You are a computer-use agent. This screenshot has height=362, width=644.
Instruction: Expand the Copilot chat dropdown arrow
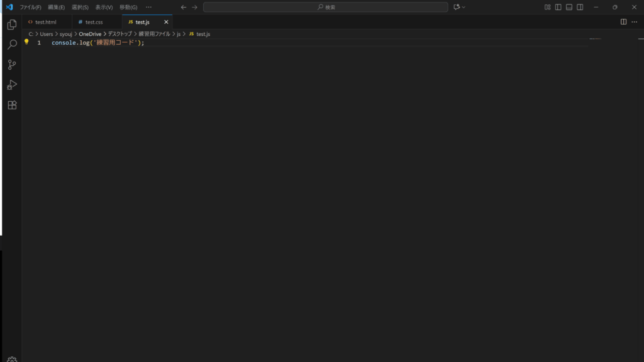(x=464, y=7)
